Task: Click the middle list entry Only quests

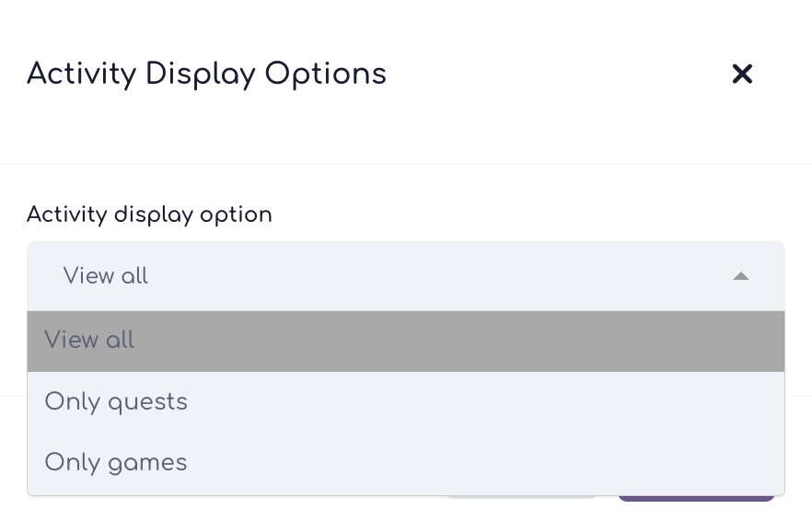Action: (x=116, y=402)
